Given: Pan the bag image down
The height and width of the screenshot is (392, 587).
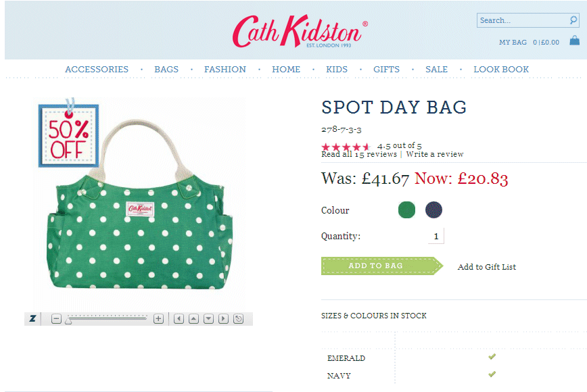Looking at the screenshot, I should click(208, 319).
